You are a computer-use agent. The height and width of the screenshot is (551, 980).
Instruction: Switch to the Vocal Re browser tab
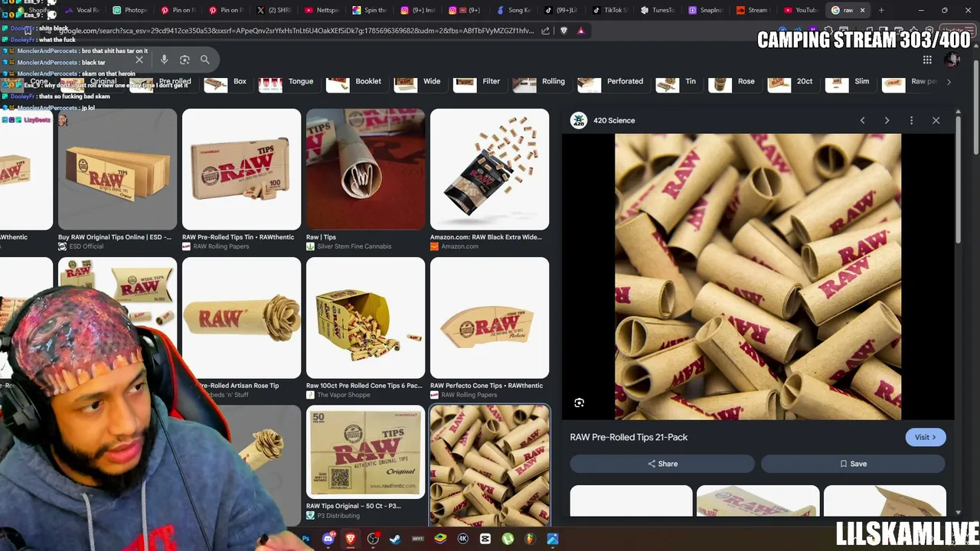pos(83,10)
